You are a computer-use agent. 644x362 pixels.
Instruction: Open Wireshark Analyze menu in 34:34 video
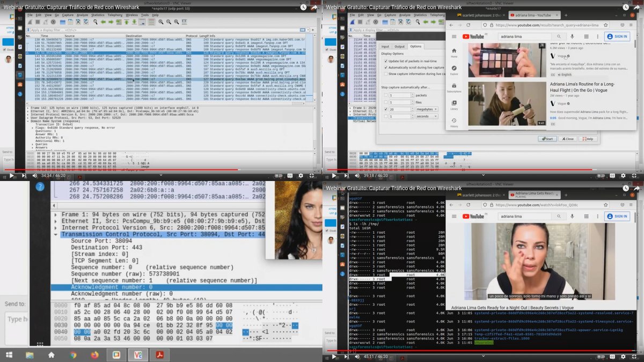tap(82, 15)
